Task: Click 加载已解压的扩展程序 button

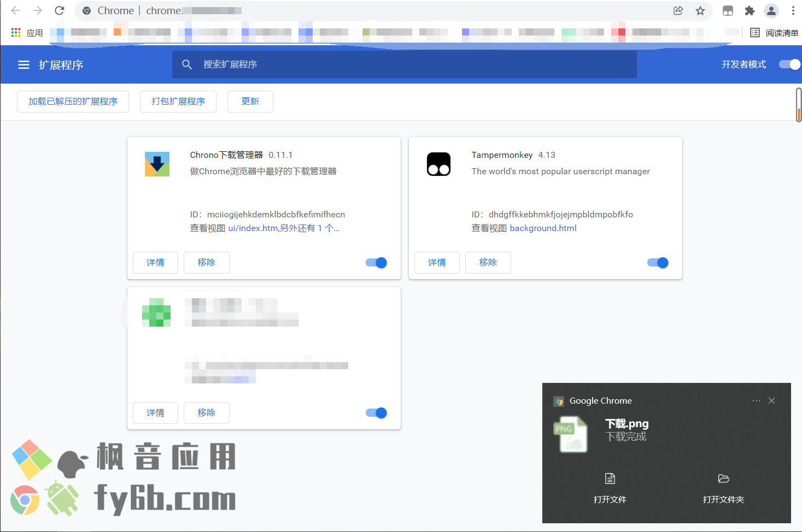Action: tap(73, 102)
